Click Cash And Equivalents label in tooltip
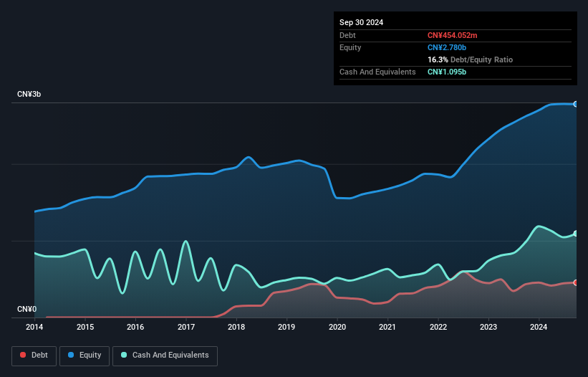 (x=377, y=72)
